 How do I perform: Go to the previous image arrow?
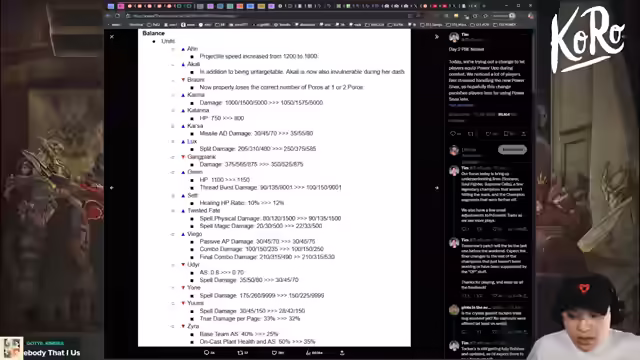pyautogui.click(x=112, y=188)
